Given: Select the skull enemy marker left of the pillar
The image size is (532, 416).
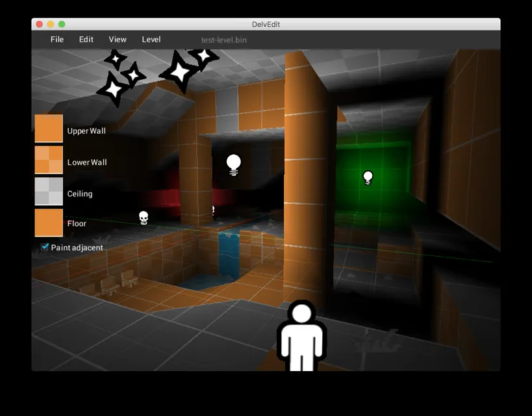Looking at the screenshot, I should 144,218.
